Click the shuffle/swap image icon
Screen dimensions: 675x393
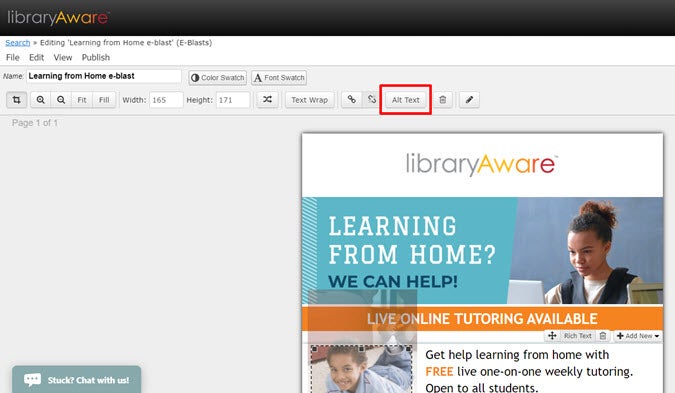pyautogui.click(x=267, y=100)
